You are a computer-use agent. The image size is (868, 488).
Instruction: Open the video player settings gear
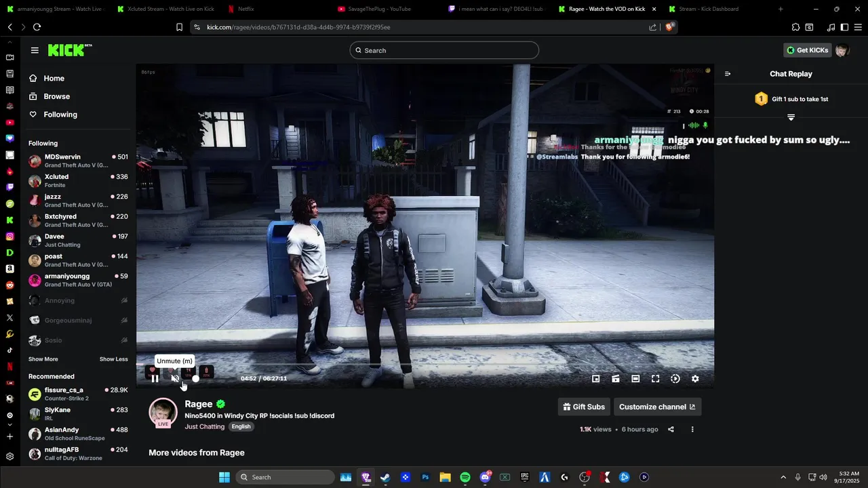[x=695, y=379]
